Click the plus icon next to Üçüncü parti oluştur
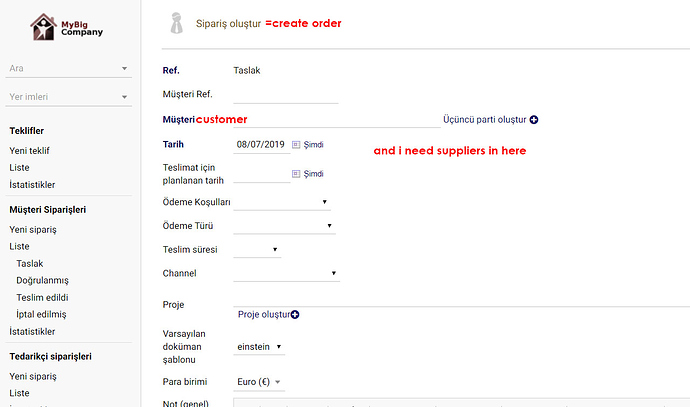690x407 pixels. click(x=534, y=120)
